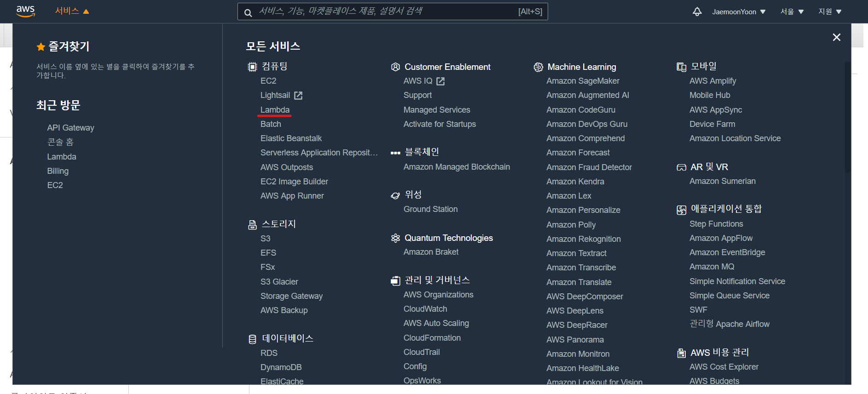Viewport: 868px width, 394px height.
Task: Open Amazon Managed Blockchain
Action: click(457, 167)
